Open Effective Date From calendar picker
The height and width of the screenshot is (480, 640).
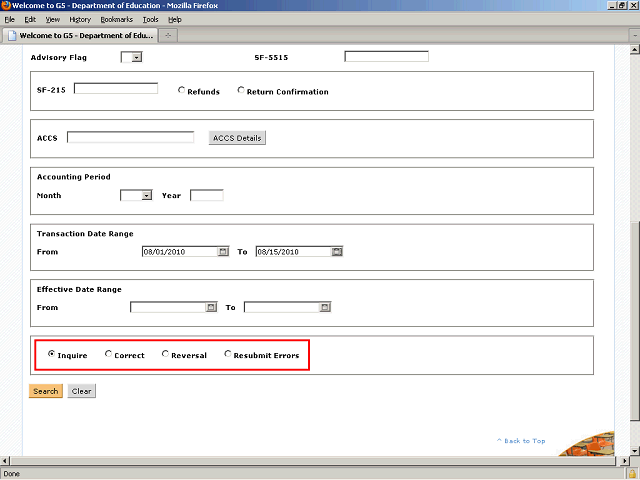pyautogui.click(x=211, y=307)
